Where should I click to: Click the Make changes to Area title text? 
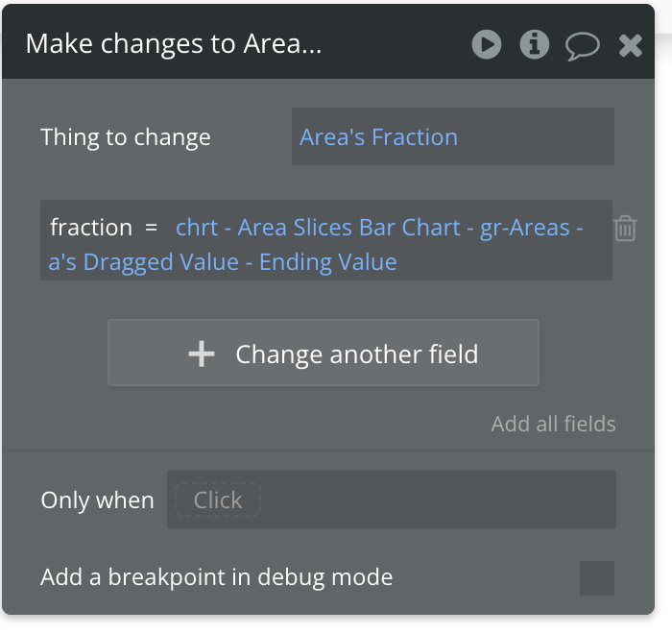173,44
